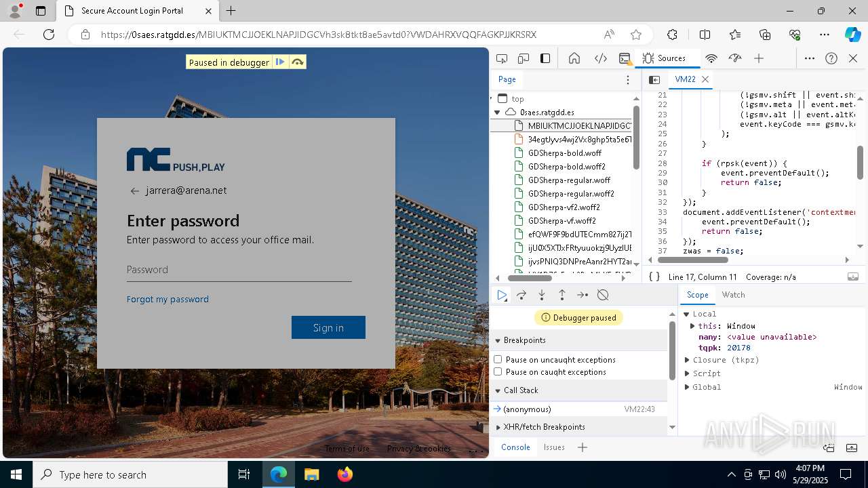868x488 pixels.
Task: Hide the navigator sidebar icon
Action: click(654, 79)
